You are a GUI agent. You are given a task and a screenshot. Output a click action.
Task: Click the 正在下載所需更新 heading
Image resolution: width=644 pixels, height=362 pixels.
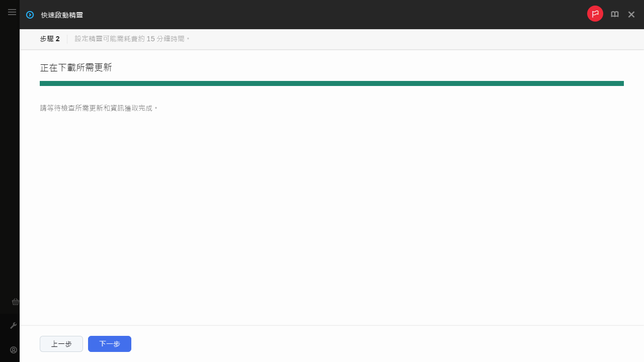point(76,68)
